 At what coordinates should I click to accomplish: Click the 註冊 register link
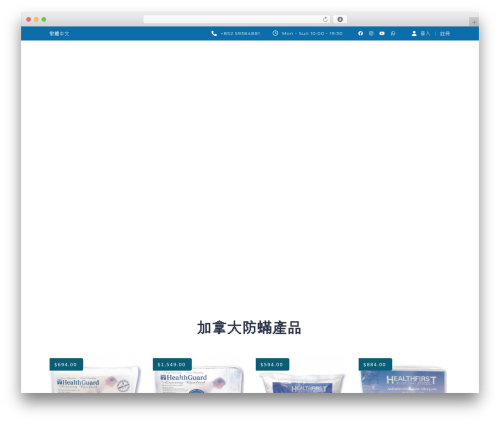[445, 33]
